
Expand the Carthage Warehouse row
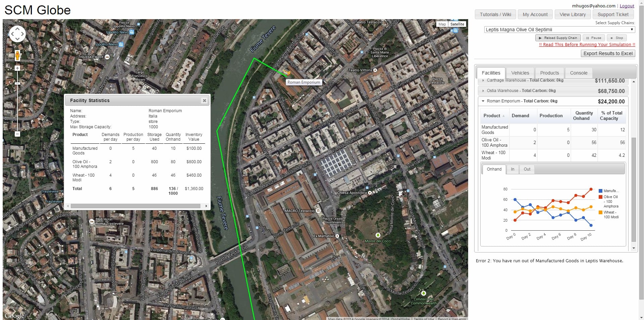click(x=553, y=81)
